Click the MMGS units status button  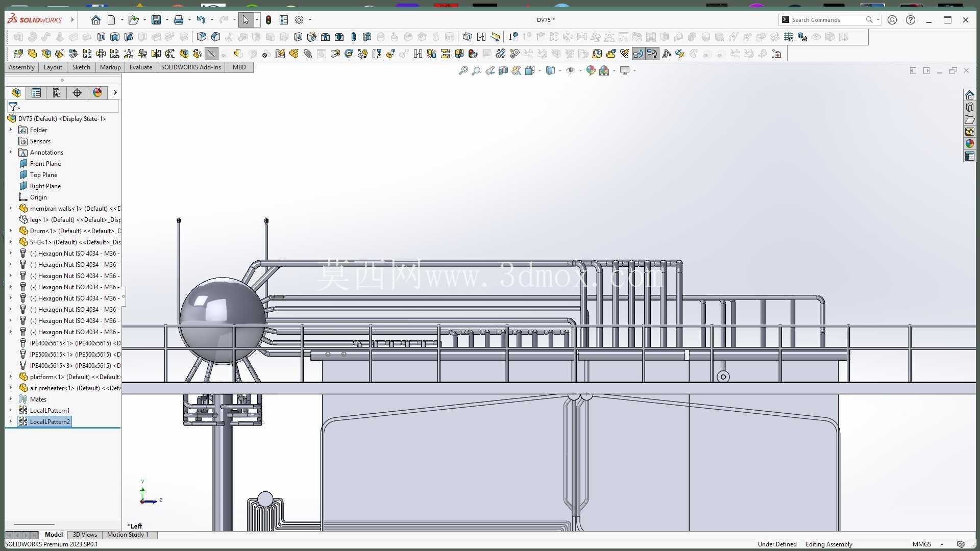(922, 544)
